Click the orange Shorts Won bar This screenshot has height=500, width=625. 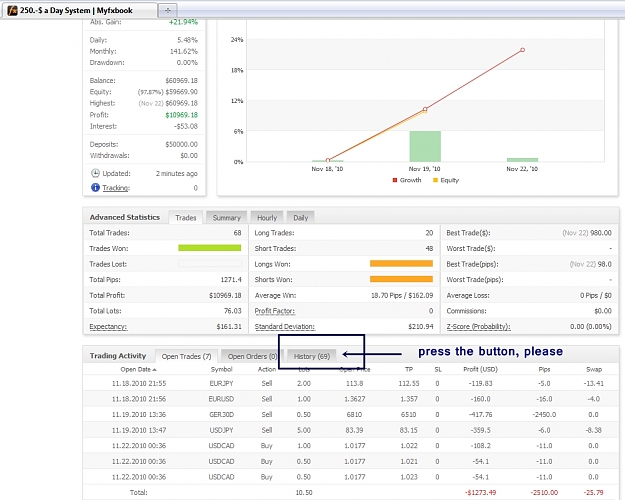[x=401, y=279]
